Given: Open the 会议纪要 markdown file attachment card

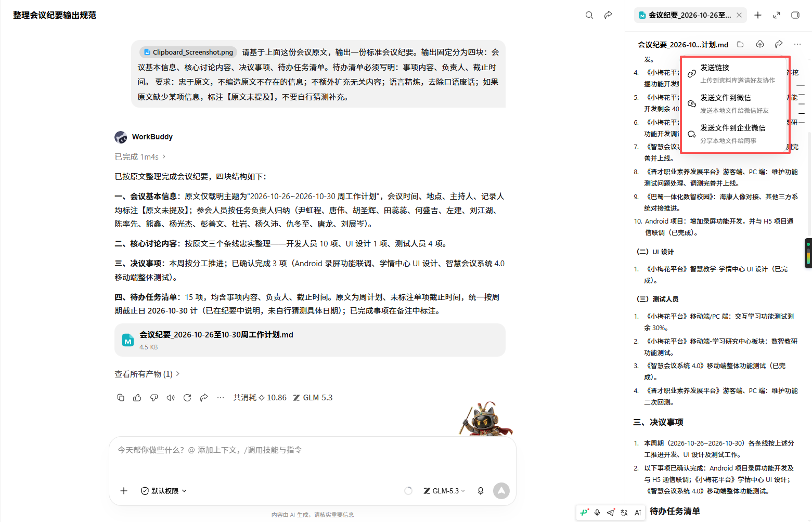Looking at the screenshot, I should (310, 340).
